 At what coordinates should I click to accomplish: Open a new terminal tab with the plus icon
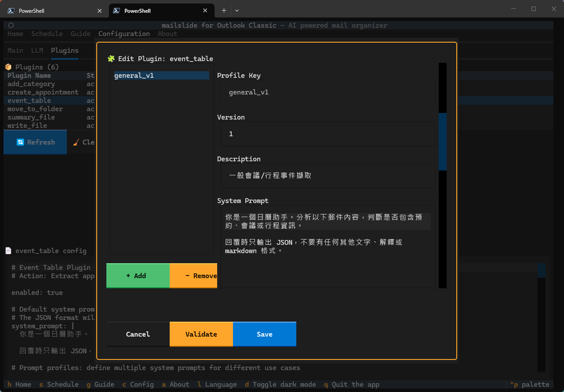[224, 10]
